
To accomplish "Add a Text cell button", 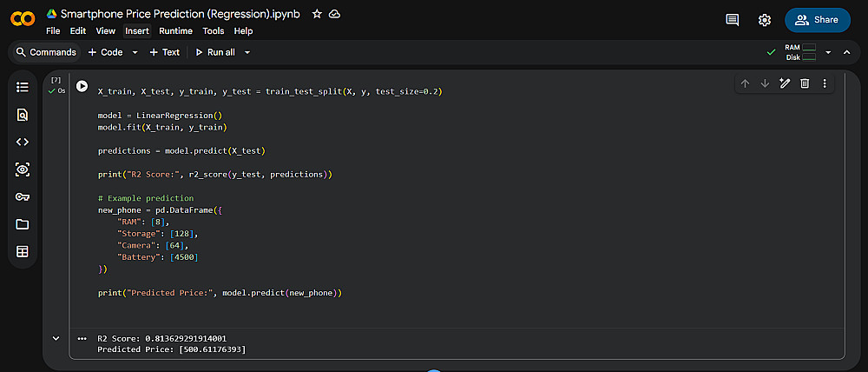I will pyautogui.click(x=165, y=52).
